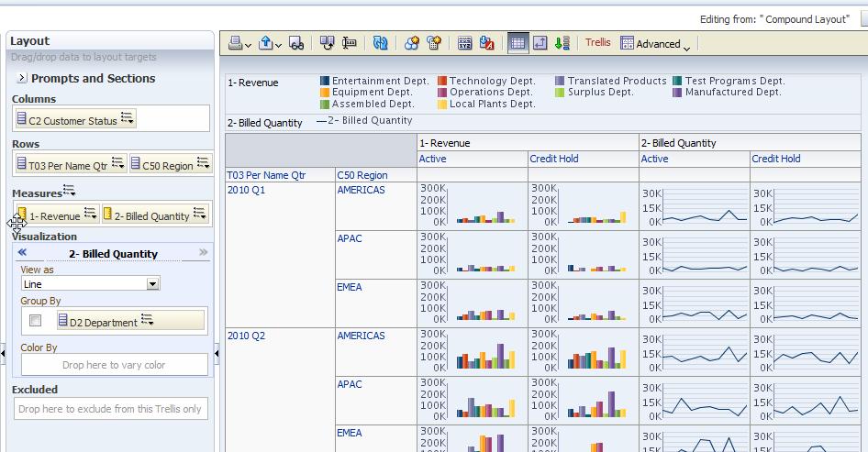Click the green arrow sort icon
Screen dimensions: 868x452
[x=562, y=42]
